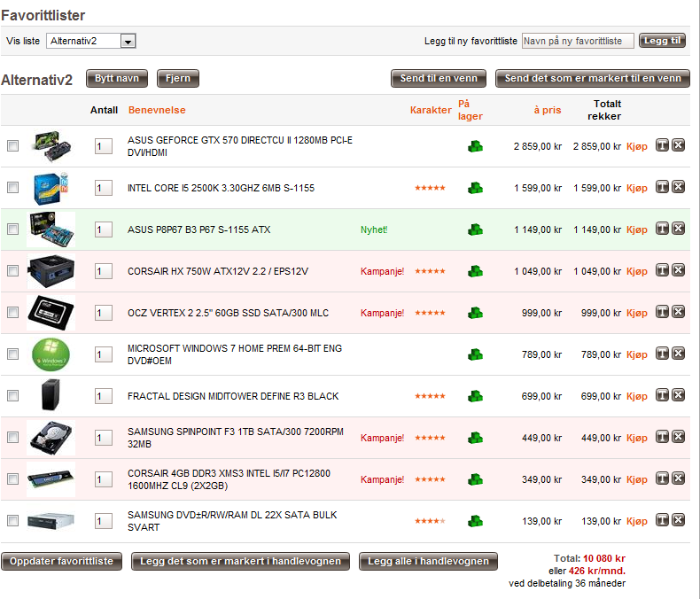
Task: Click the star rating for Samsung DVD writer
Action: 430,521
